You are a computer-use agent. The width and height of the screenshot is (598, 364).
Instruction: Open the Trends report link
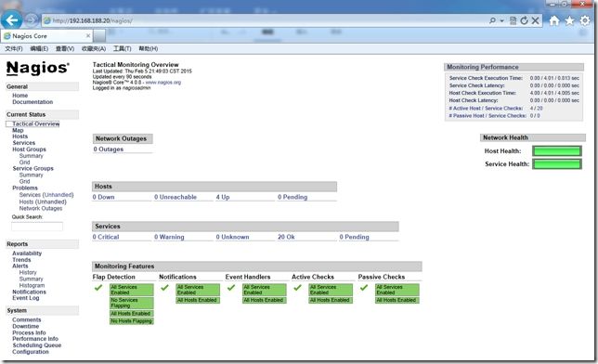pyautogui.click(x=21, y=260)
